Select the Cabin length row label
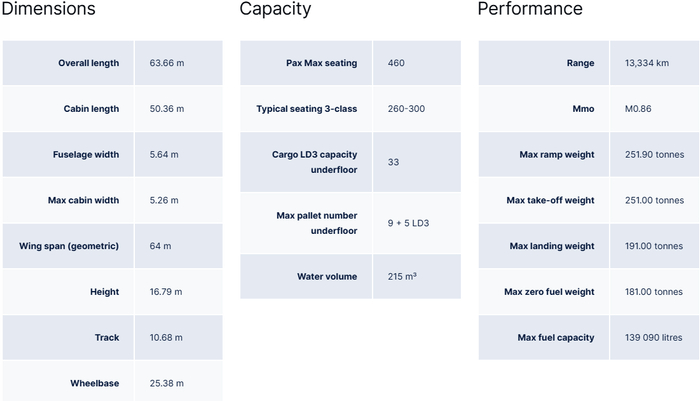 click(x=91, y=109)
